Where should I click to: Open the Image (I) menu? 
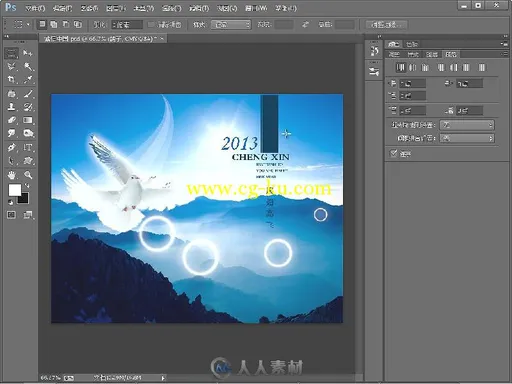(89, 8)
